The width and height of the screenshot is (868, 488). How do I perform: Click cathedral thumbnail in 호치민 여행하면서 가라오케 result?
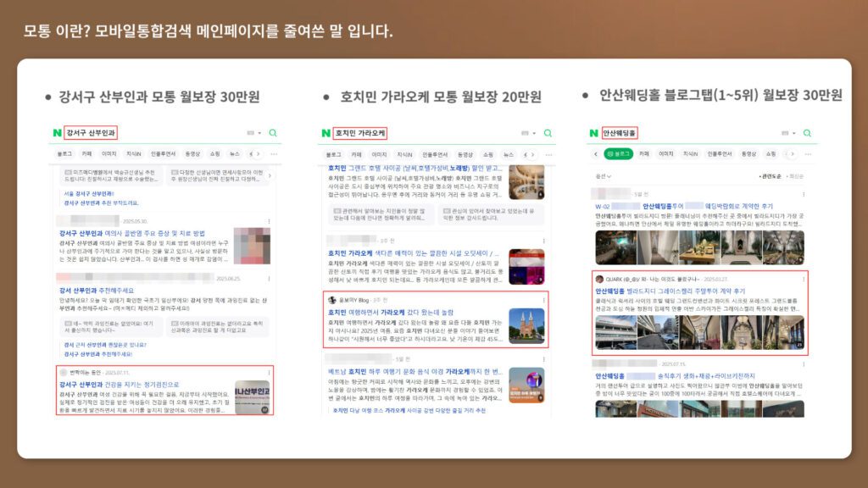526,324
